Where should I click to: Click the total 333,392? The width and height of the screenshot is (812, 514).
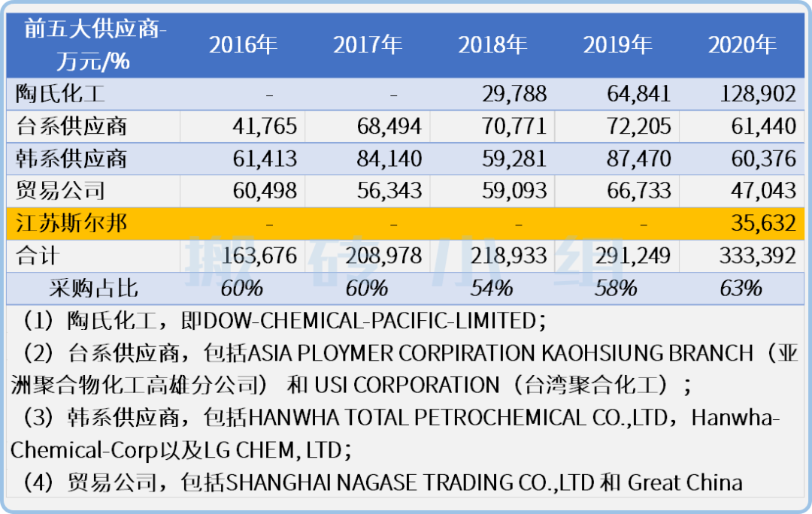[x=758, y=255]
